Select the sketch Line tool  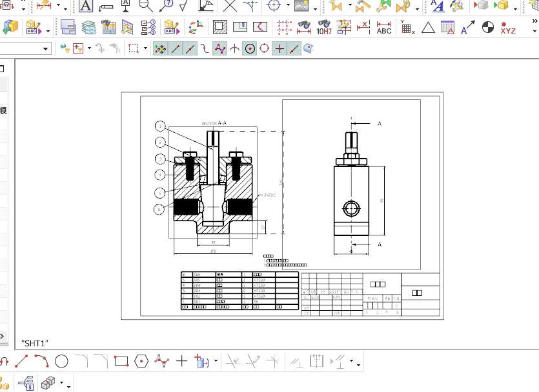tap(21, 361)
